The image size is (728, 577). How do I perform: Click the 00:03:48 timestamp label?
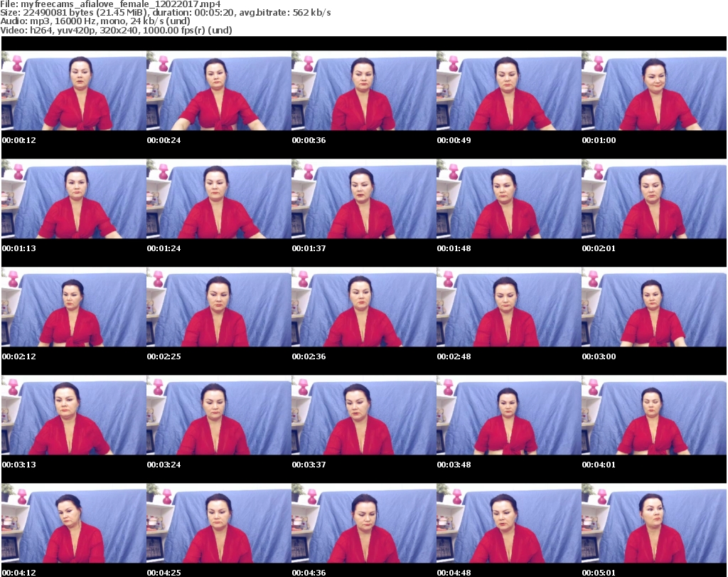coord(454,465)
